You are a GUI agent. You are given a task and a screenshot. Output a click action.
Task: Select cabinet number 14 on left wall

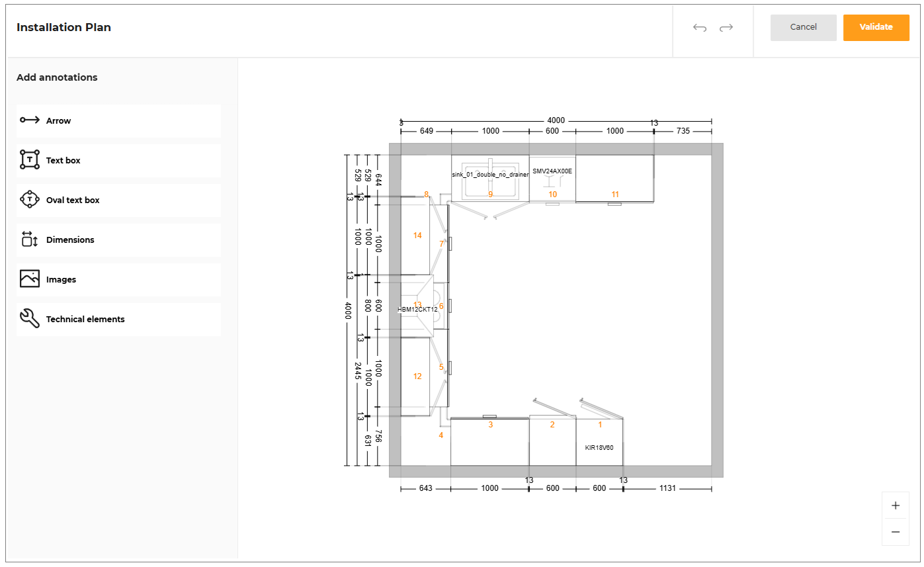click(417, 236)
